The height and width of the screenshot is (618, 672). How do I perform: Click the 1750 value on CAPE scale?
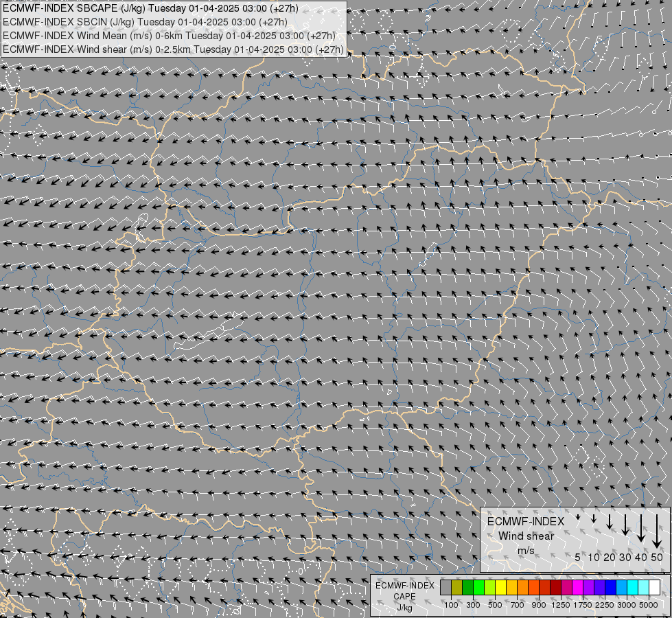583,605
